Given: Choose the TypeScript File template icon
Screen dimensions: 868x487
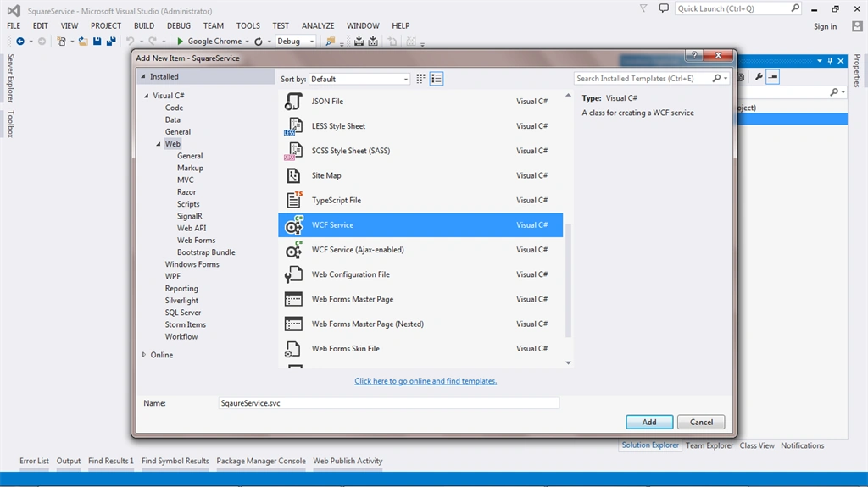Looking at the screenshot, I should point(292,201).
